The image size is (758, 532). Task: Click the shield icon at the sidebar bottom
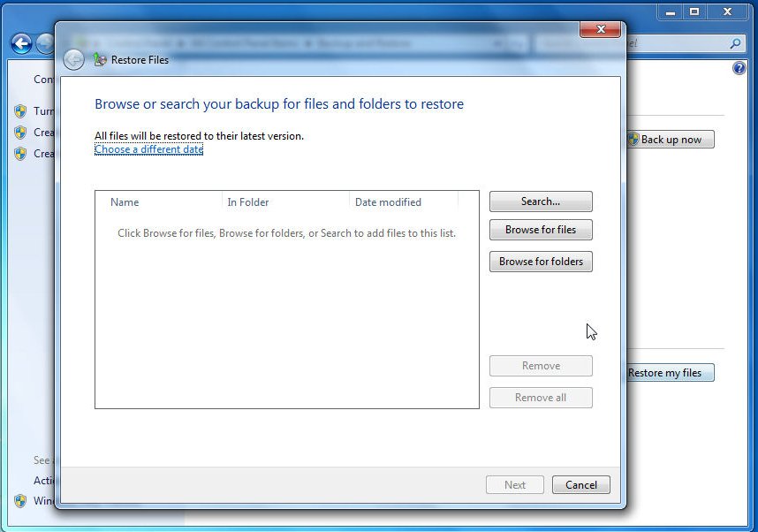pyautogui.click(x=19, y=501)
